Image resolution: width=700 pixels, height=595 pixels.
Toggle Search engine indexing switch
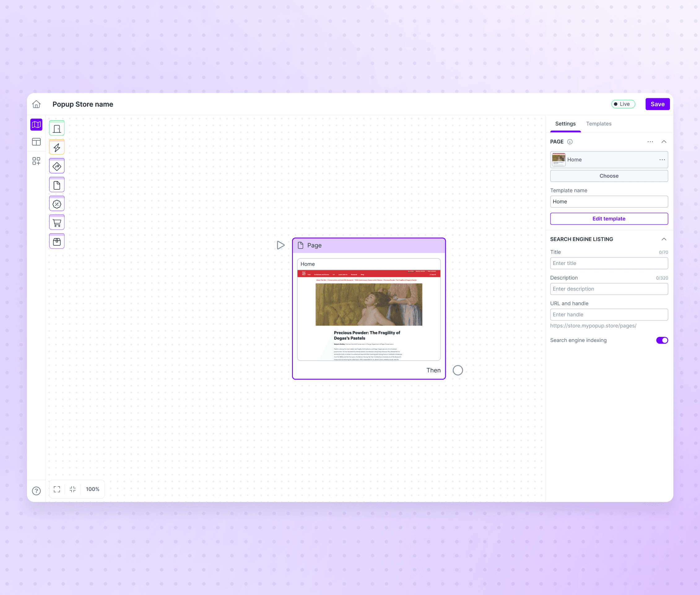tap(662, 340)
